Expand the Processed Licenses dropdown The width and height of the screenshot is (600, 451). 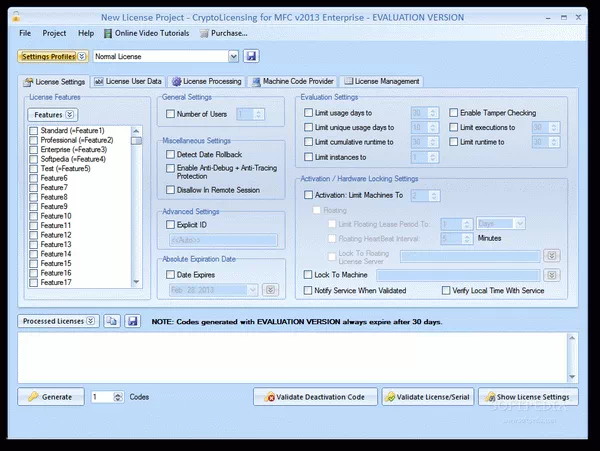coord(57,321)
